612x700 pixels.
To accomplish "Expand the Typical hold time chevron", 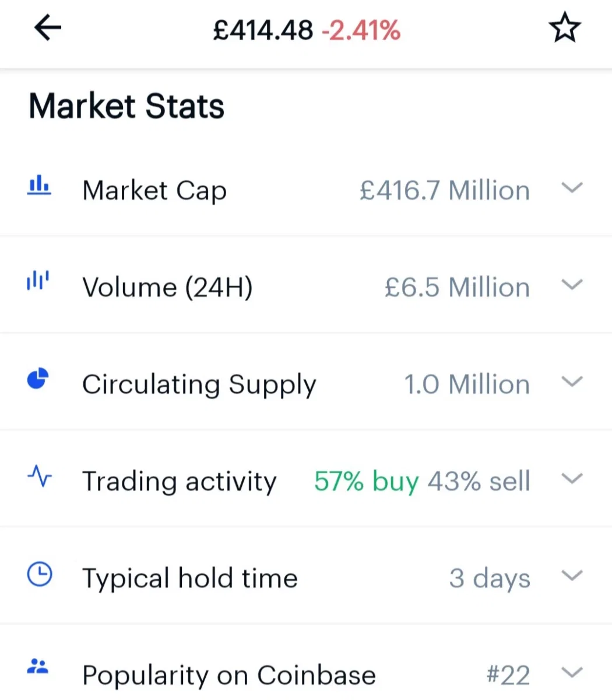I will (572, 576).
